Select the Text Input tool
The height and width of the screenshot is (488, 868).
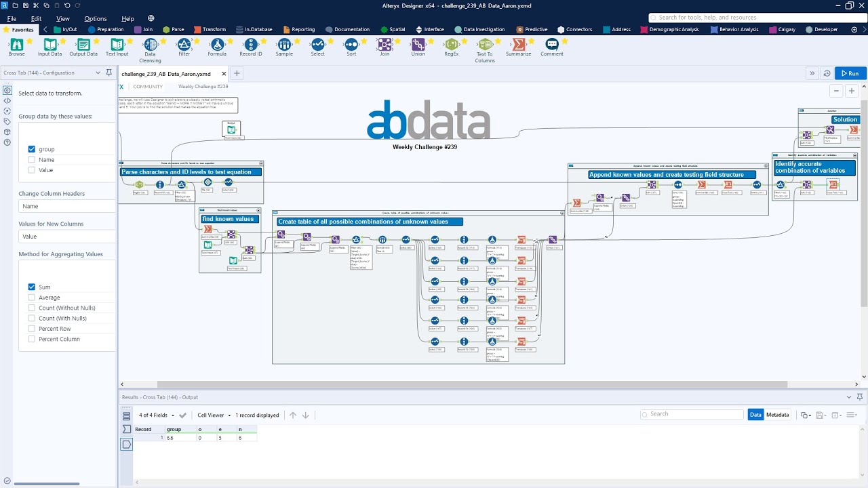[x=117, y=44]
